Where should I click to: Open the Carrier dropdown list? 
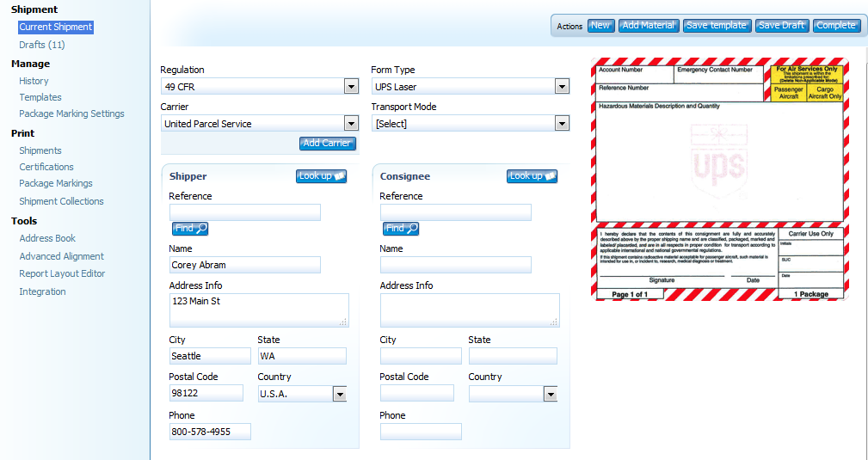click(x=351, y=123)
